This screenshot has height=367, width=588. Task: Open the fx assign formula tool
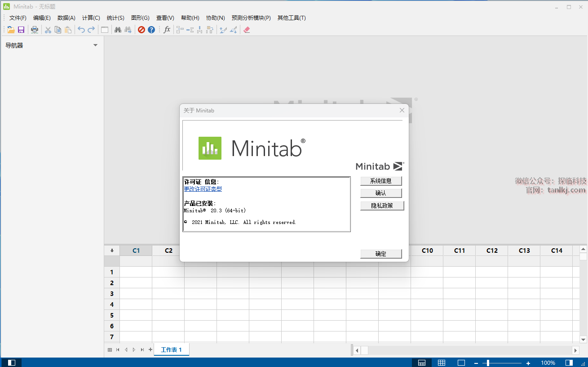pos(167,30)
